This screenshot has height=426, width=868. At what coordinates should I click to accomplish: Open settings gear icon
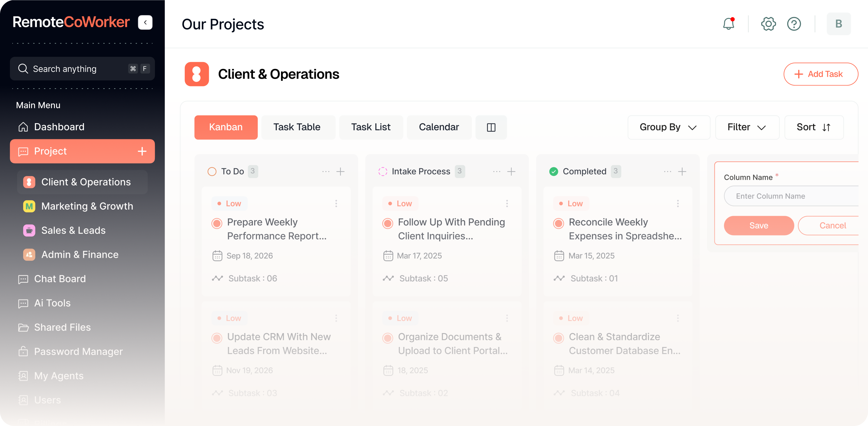[x=768, y=24]
